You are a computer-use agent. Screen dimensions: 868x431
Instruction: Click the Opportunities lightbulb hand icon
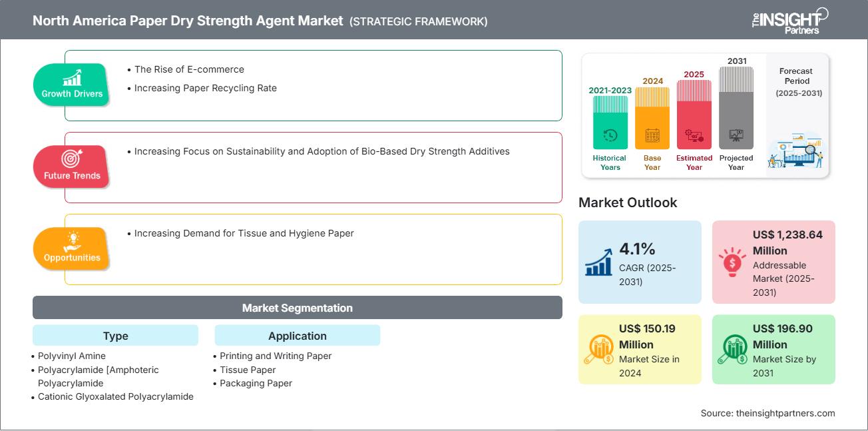pyautogui.click(x=71, y=240)
